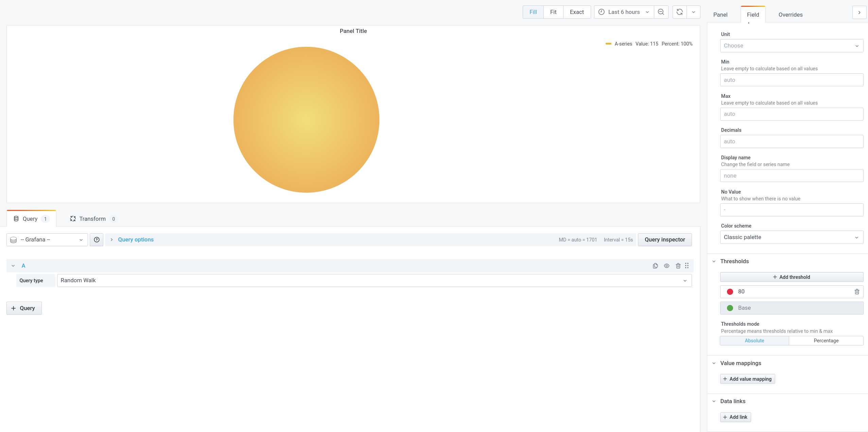The image size is (868, 432).
Task: Add a new value mapping
Action: click(x=747, y=379)
